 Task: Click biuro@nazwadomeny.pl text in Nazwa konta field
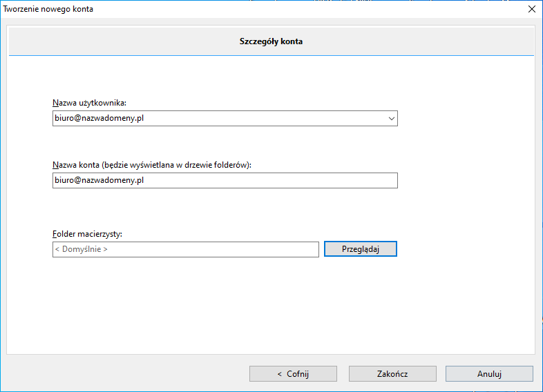pyautogui.click(x=99, y=180)
